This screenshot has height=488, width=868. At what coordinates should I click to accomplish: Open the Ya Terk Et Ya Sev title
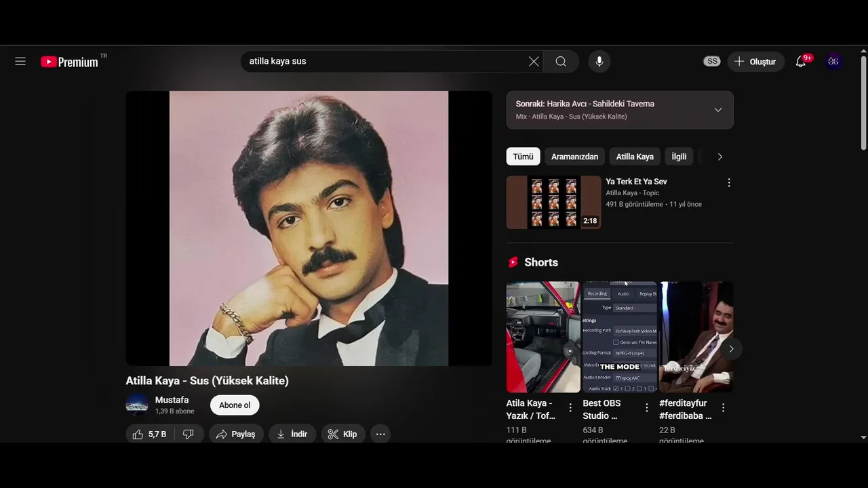pos(636,182)
